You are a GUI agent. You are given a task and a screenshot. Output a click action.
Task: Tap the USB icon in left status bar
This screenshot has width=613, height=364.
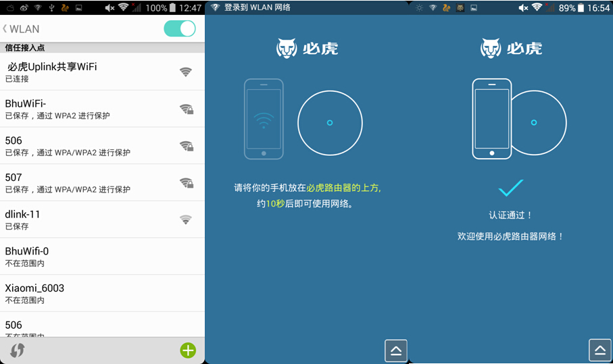(51, 8)
